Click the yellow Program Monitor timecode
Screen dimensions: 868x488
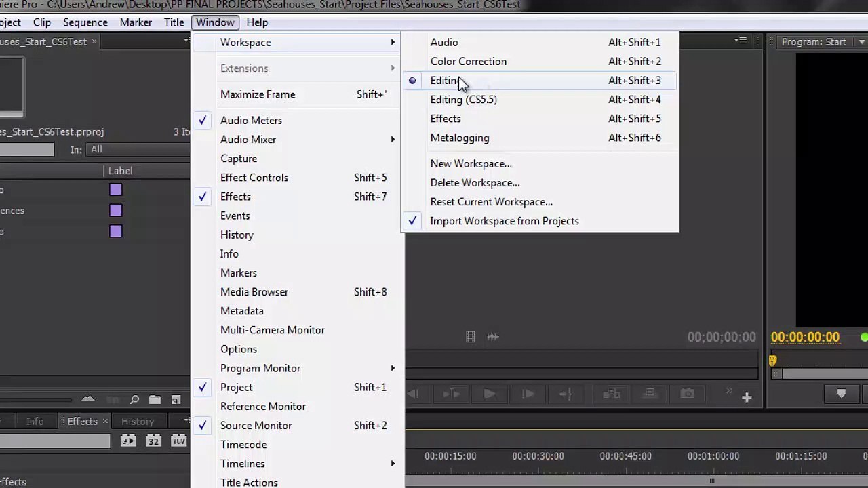[805, 337]
